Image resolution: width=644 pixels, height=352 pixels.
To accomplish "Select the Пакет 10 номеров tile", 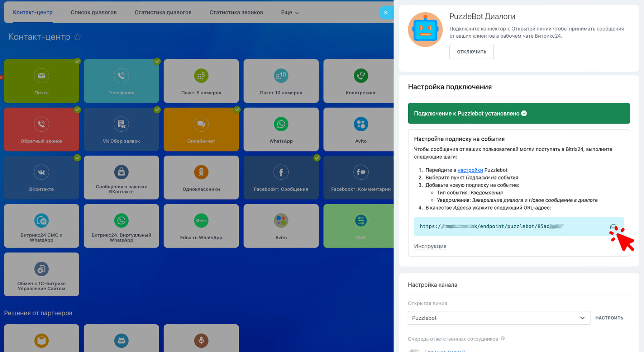I will point(281,81).
